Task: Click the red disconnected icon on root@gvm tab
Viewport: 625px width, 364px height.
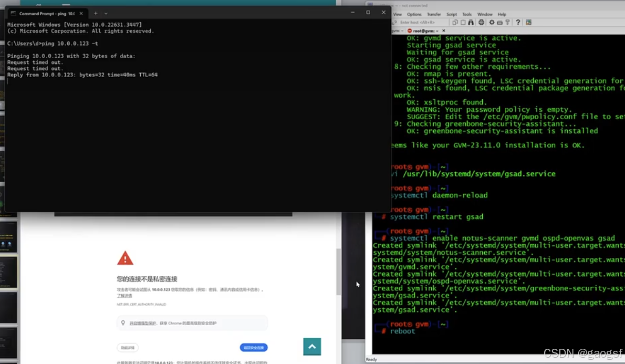Action: tap(409, 30)
